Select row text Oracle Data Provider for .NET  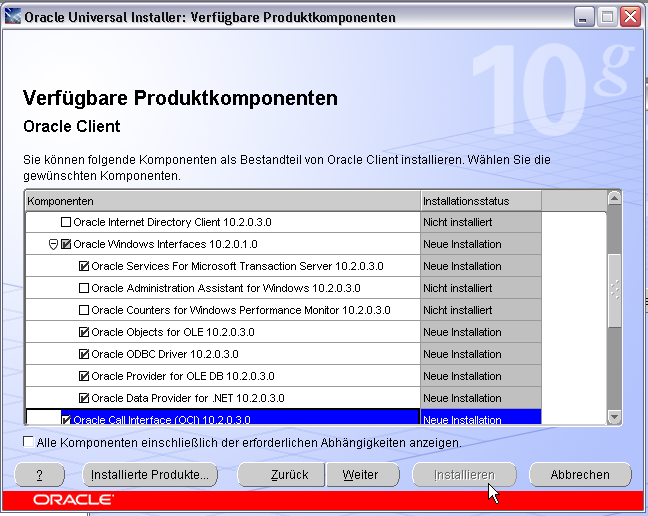point(188,398)
